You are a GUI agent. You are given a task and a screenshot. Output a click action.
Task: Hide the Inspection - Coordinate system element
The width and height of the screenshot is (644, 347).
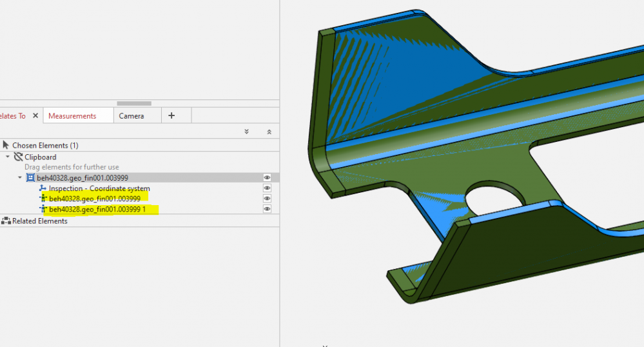[267, 188]
